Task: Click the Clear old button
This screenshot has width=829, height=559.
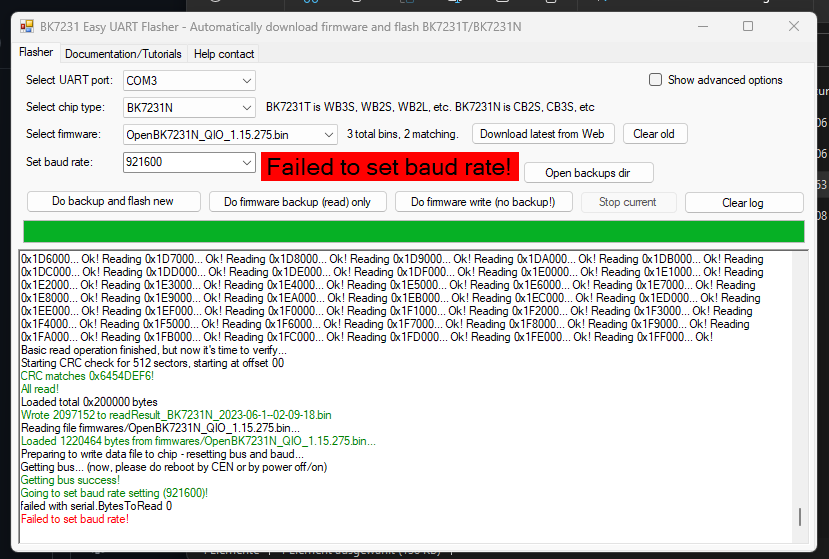Action: tap(655, 134)
